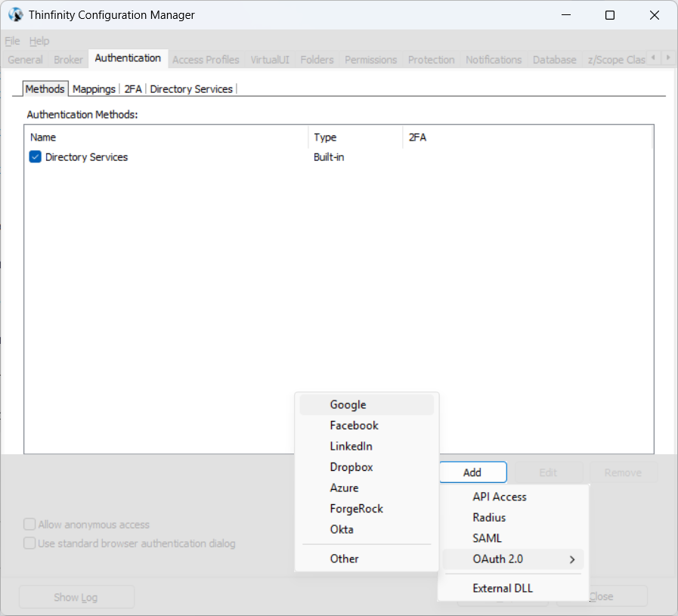Open the Folders tab
Screen dimensions: 678x616
[x=317, y=60]
